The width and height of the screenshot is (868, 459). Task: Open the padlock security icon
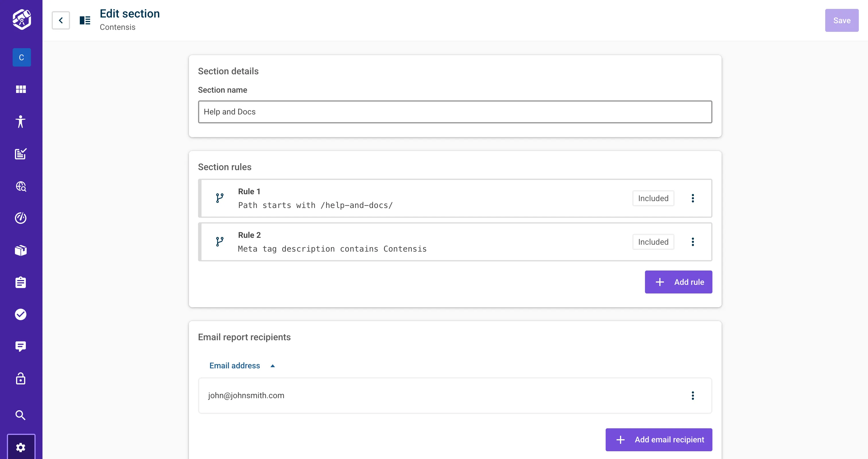(x=22, y=378)
